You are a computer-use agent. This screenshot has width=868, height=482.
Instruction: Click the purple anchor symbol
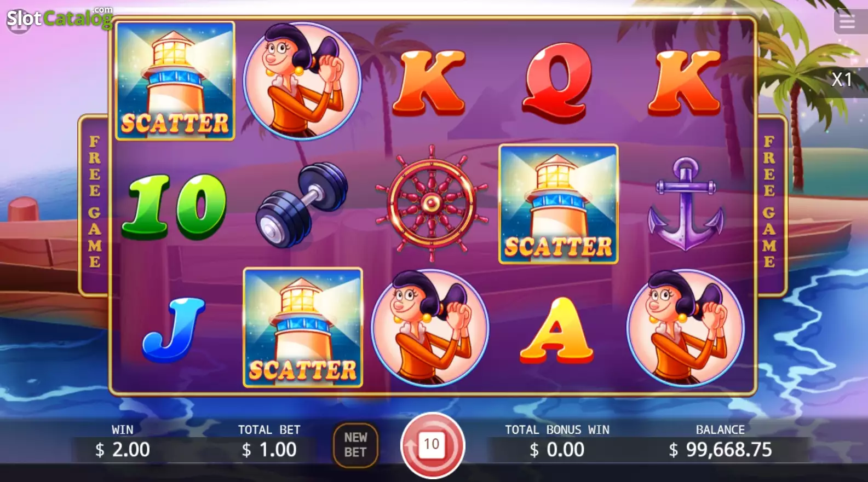pyautogui.click(x=685, y=204)
